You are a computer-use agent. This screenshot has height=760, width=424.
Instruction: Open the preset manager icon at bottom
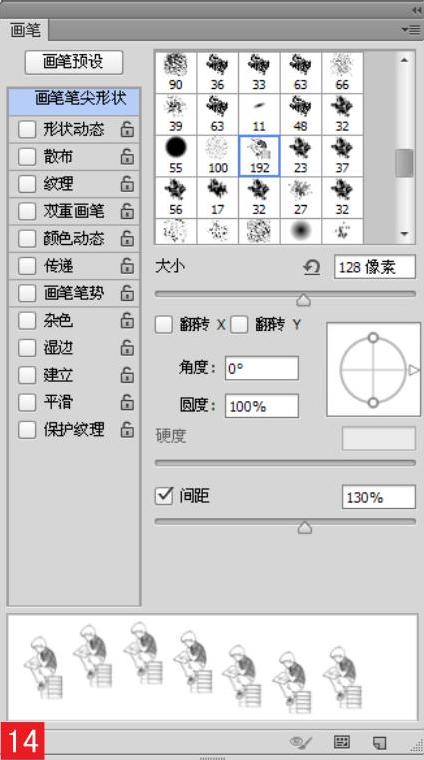342,742
